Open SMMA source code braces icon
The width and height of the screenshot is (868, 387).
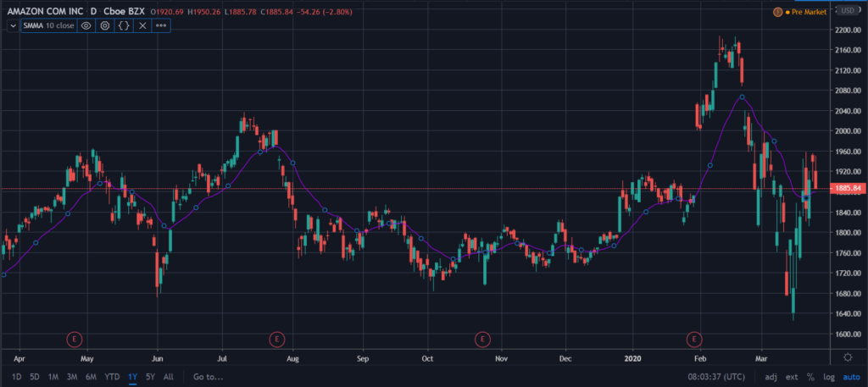click(x=124, y=25)
